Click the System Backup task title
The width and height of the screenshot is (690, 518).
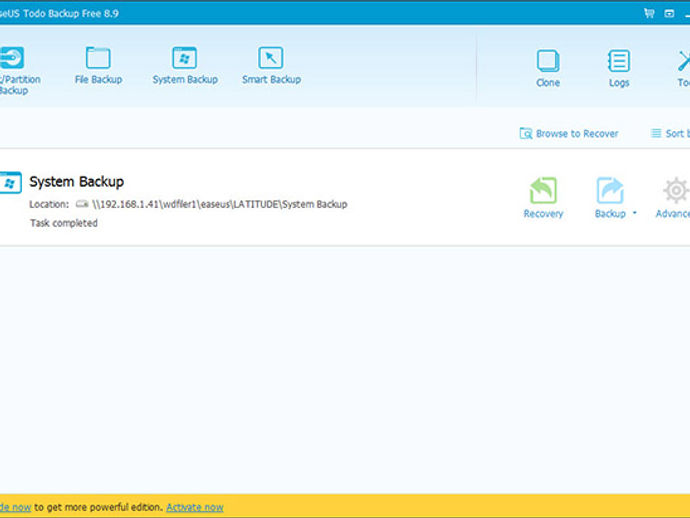pos(77,181)
